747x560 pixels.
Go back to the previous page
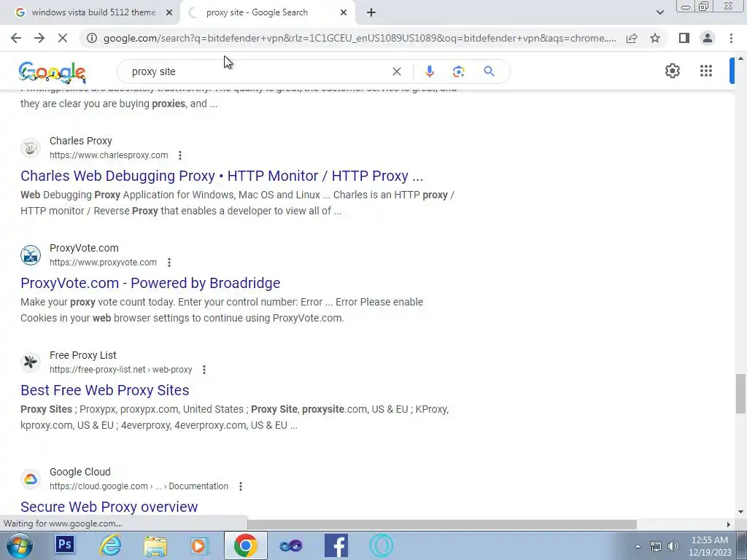click(16, 38)
